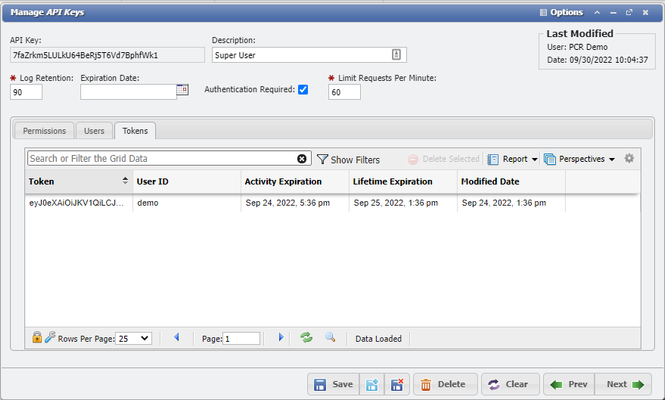Switch to the Users tab

point(94,130)
